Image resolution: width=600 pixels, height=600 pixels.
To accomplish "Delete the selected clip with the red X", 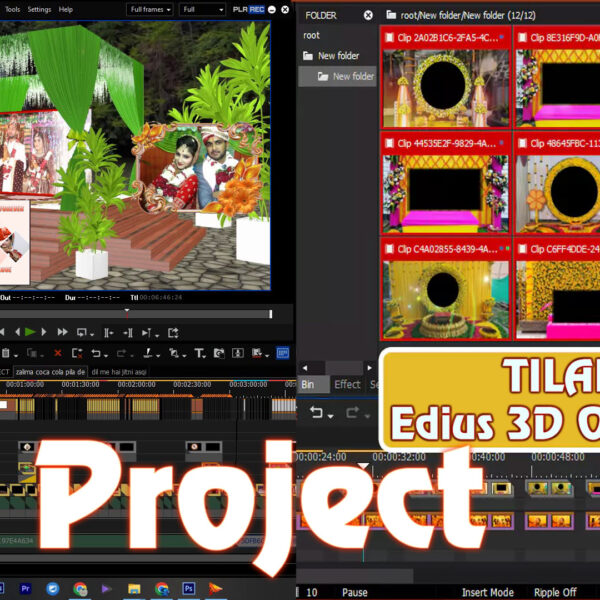I will (x=58, y=353).
